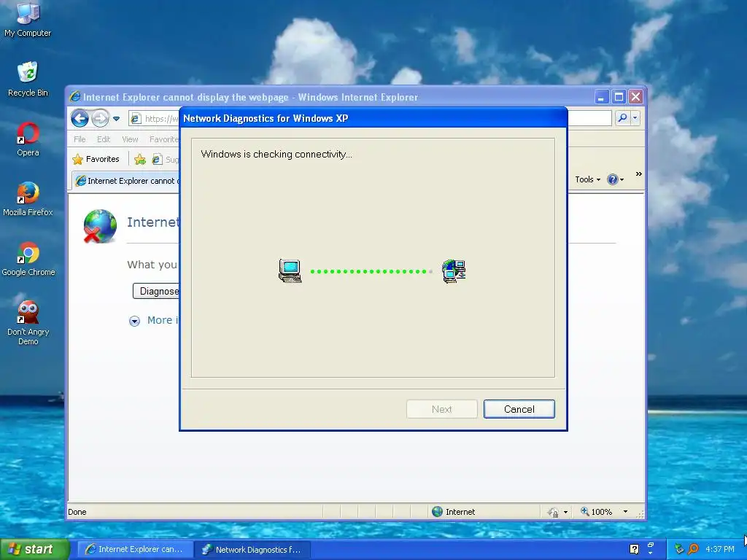747x560 pixels.
Task: Click the green dotted connectivity progress
Action: pyautogui.click(x=371, y=271)
